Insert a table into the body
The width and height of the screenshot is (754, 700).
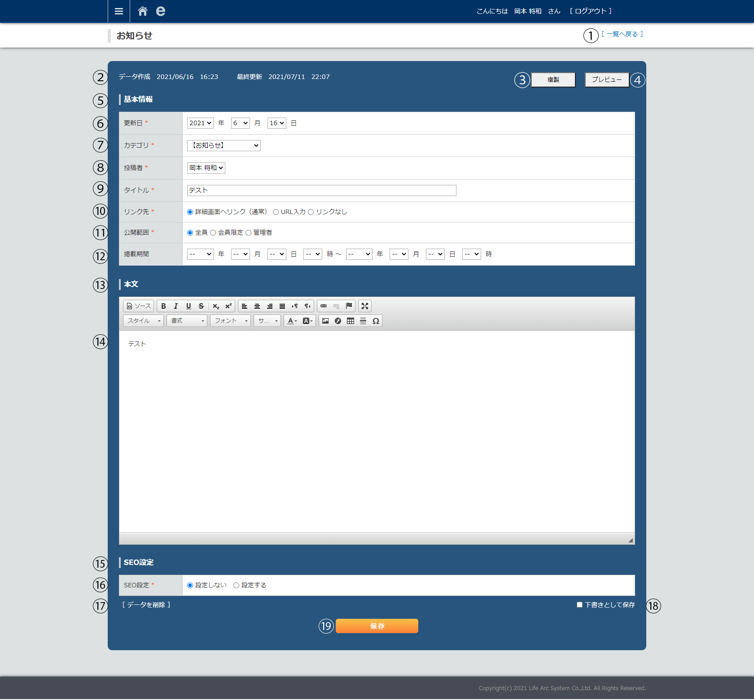coord(351,321)
